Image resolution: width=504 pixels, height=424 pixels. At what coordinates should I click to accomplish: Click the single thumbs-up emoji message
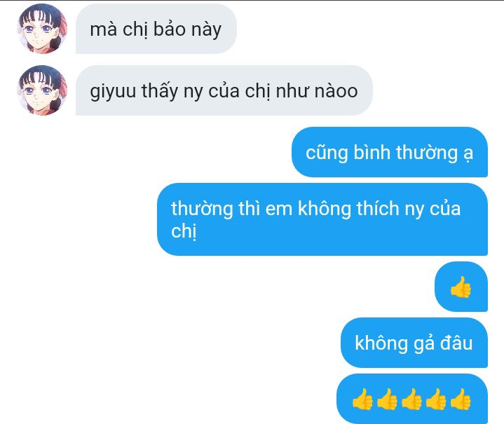click(461, 287)
